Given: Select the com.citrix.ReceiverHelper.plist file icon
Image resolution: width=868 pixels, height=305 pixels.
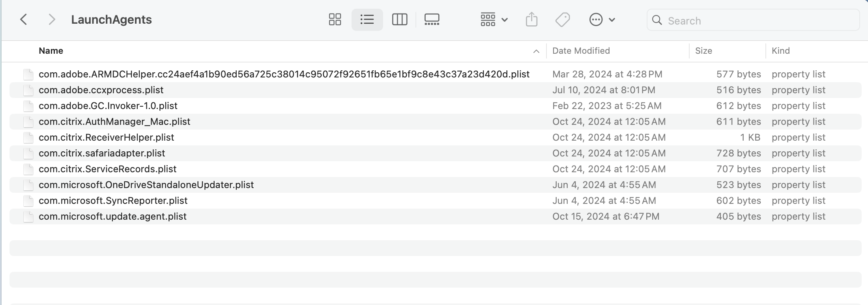Looking at the screenshot, I should [28, 137].
